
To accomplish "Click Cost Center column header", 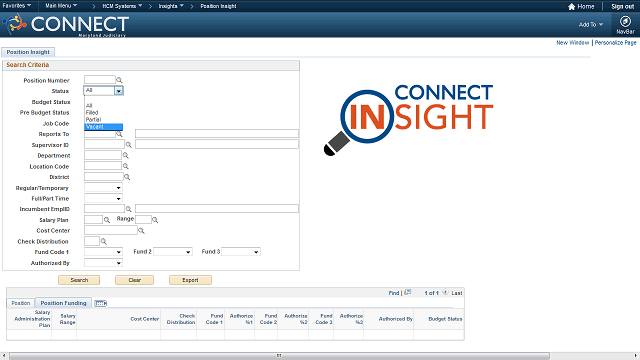I will 144,319.
